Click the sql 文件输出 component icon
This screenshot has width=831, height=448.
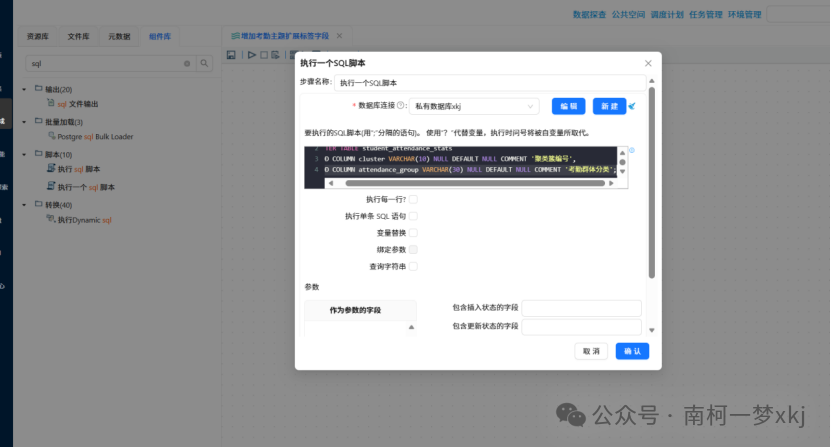(51, 103)
